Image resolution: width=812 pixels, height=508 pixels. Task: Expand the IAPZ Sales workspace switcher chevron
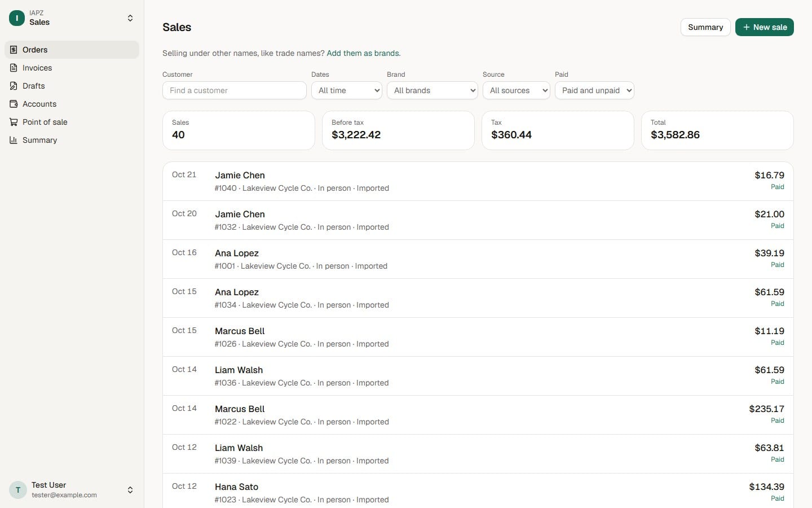coord(130,18)
